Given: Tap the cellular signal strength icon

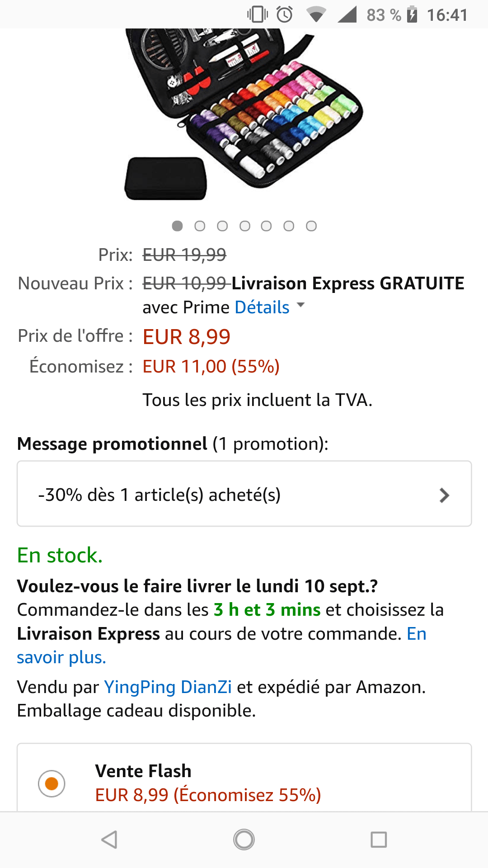Looking at the screenshot, I should click(x=347, y=14).
